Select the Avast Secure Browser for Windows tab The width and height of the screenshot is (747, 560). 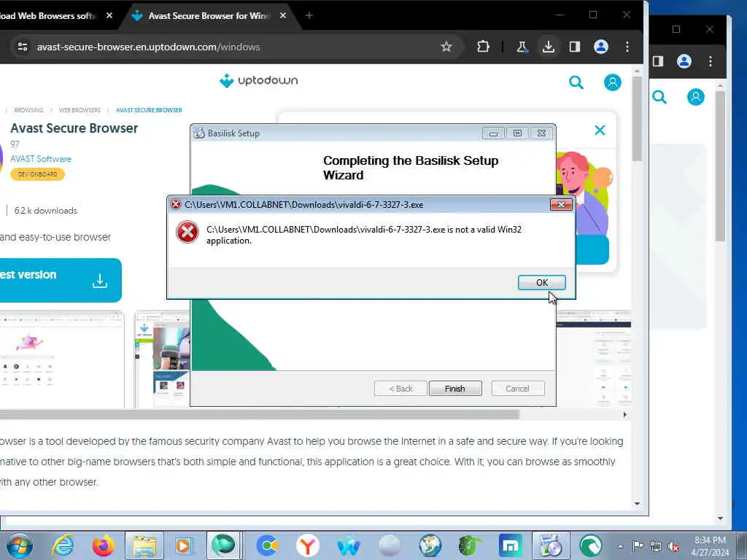pyautogui.click(x=208, y=16)
